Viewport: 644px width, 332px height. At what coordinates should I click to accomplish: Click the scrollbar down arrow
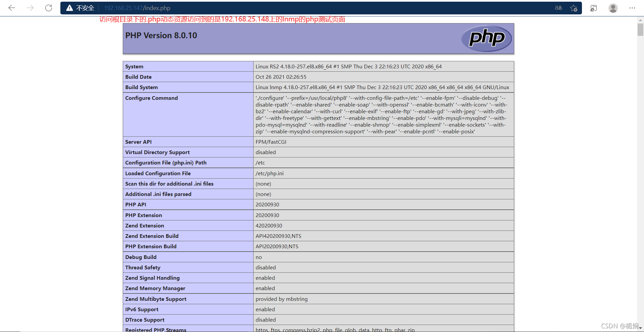[x=640, y=328]
